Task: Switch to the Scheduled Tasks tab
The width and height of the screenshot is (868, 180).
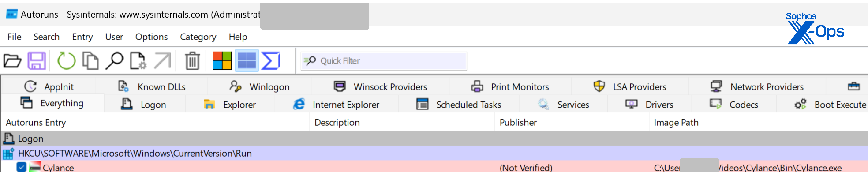Action: (459, 105)
